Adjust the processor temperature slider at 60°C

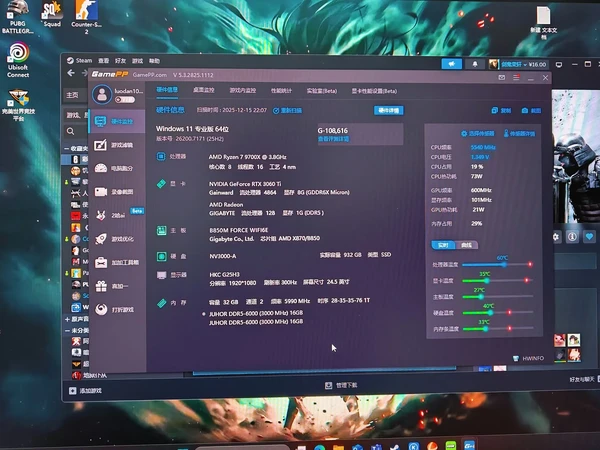[x=505, y=264]
